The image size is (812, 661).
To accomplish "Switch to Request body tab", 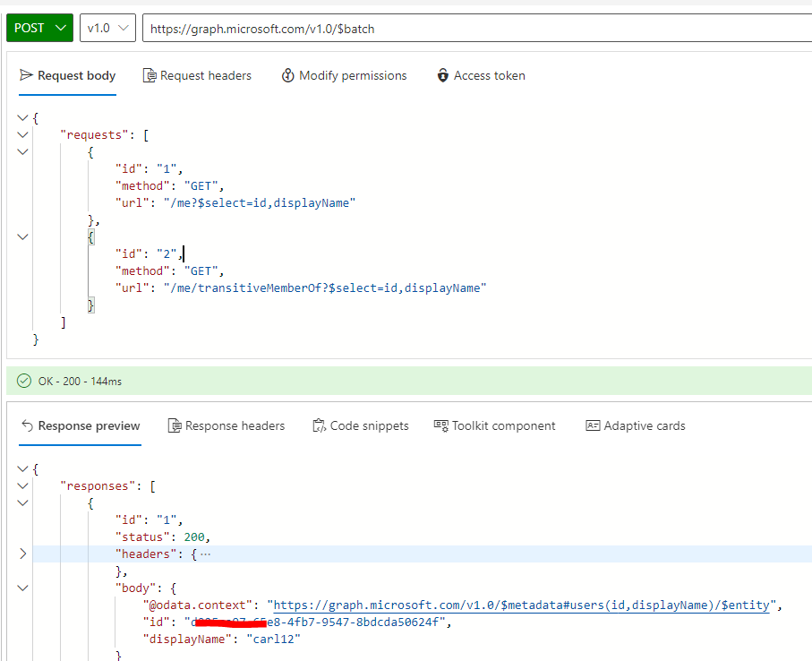I will coord(67,75).
